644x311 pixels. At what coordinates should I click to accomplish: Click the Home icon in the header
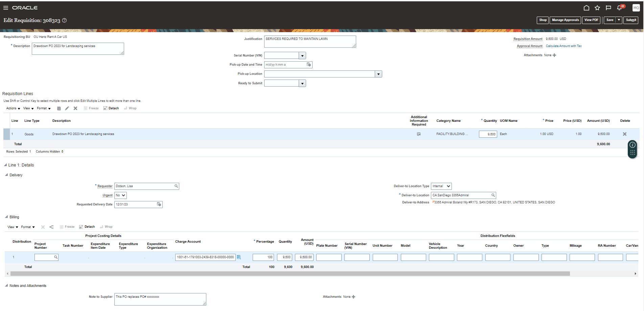point(586,7)
